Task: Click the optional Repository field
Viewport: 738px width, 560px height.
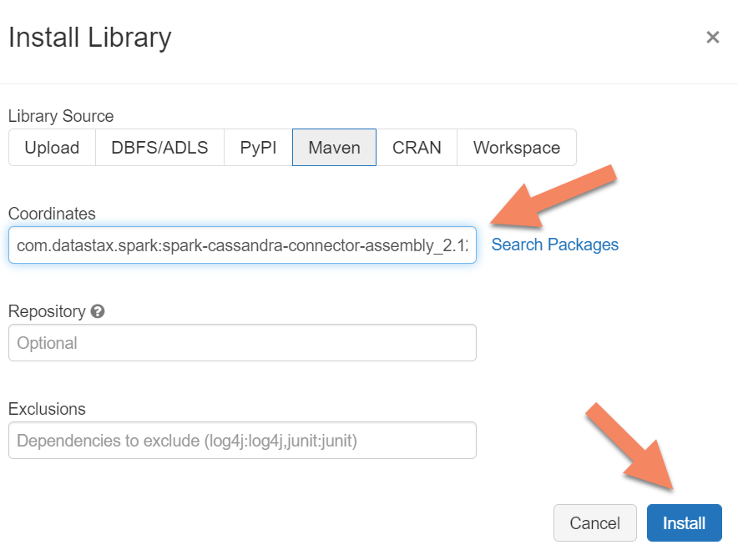Action: point(242,342)
